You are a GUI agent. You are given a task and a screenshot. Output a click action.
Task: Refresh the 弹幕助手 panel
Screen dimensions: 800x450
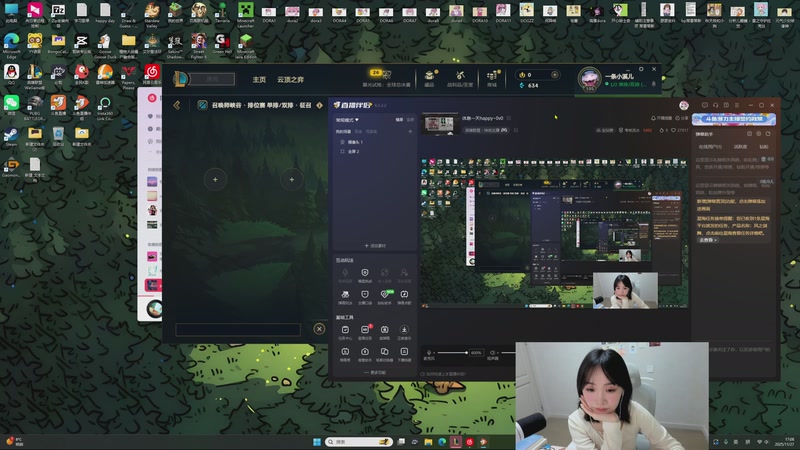[768, 134]
